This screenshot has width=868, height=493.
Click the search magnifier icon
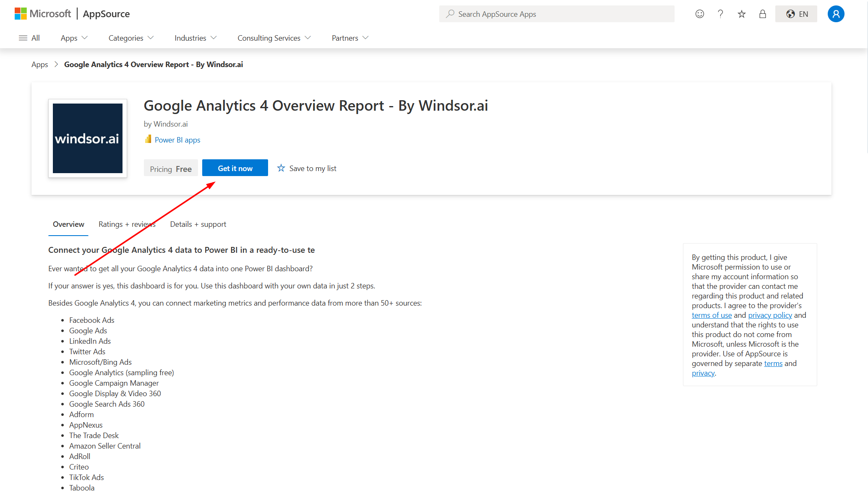(x=450, y=14)
